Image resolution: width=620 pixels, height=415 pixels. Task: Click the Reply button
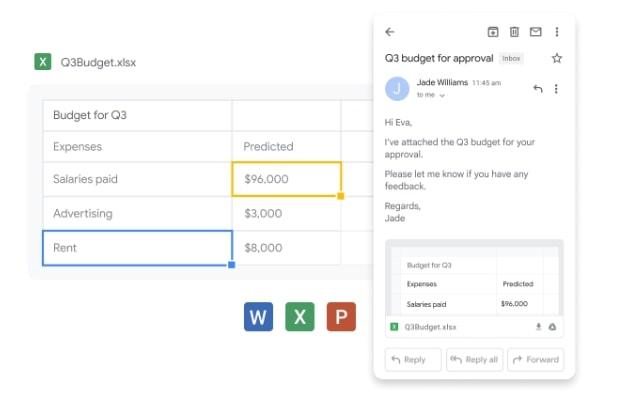[x=412, y=360]
